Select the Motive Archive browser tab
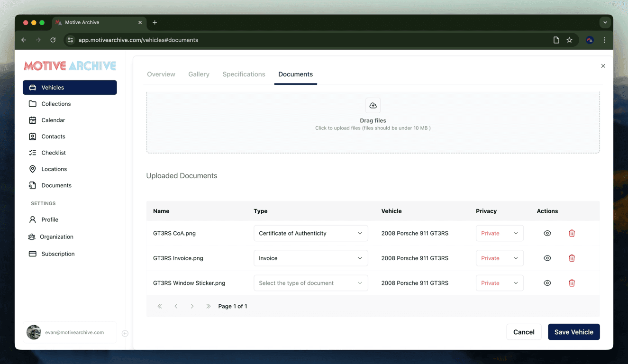Viewport: 628px width, 364px height. point(99,22)
